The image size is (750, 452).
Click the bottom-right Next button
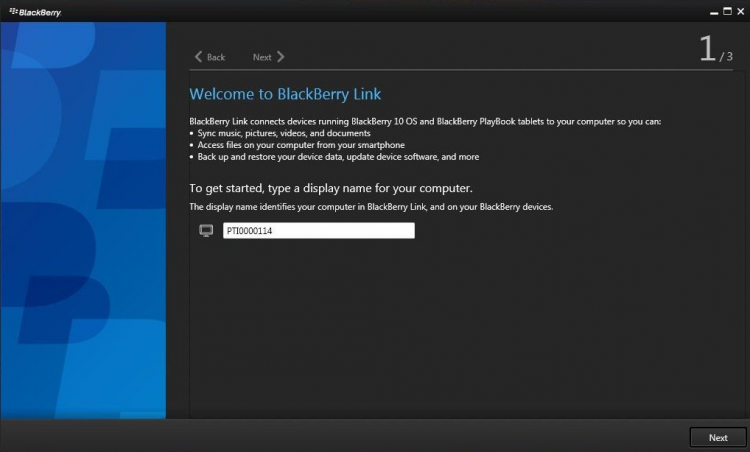coord(718,438)
